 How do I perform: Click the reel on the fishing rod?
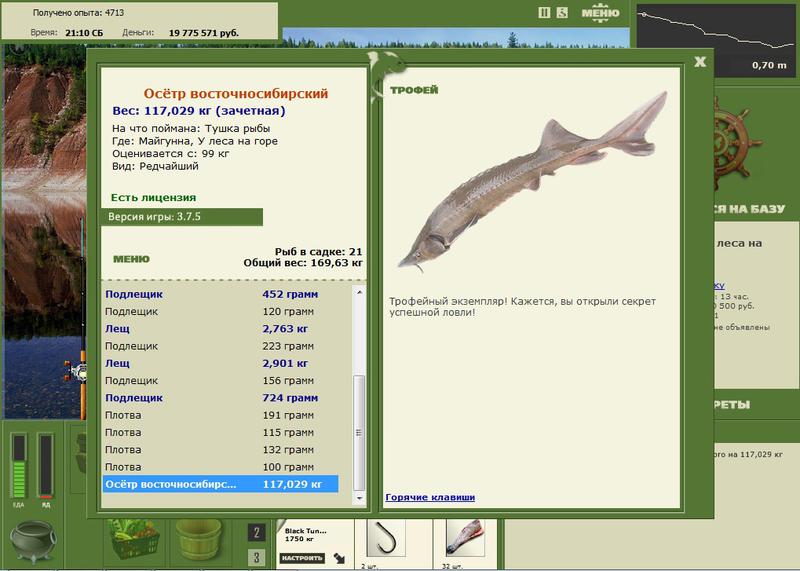coord(77,371)
